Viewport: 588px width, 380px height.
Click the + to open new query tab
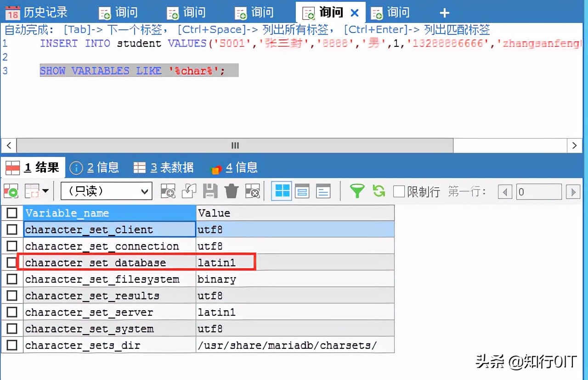coord(444,12)
